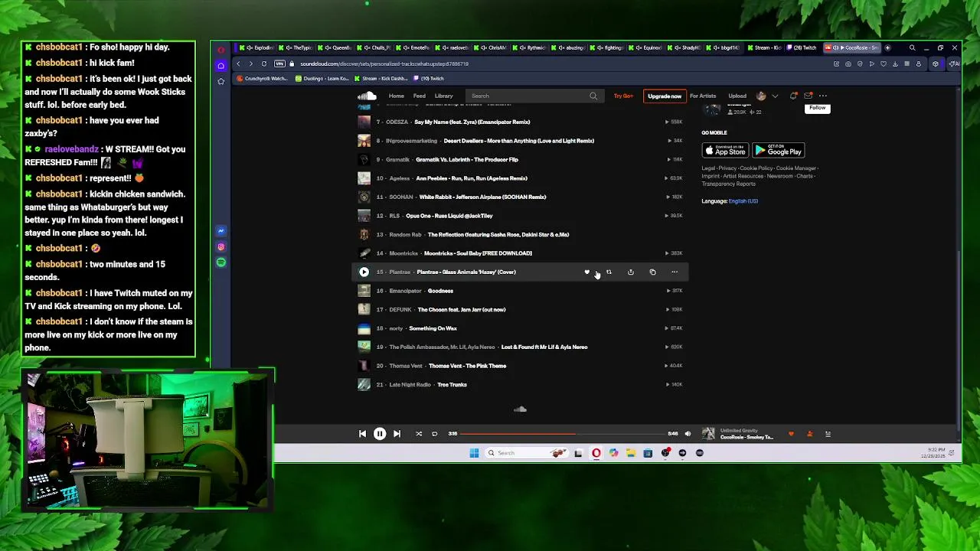Open Instagram in Opera sidebar
This screenshot has width=980, height=551.
[x=220, y=246]
